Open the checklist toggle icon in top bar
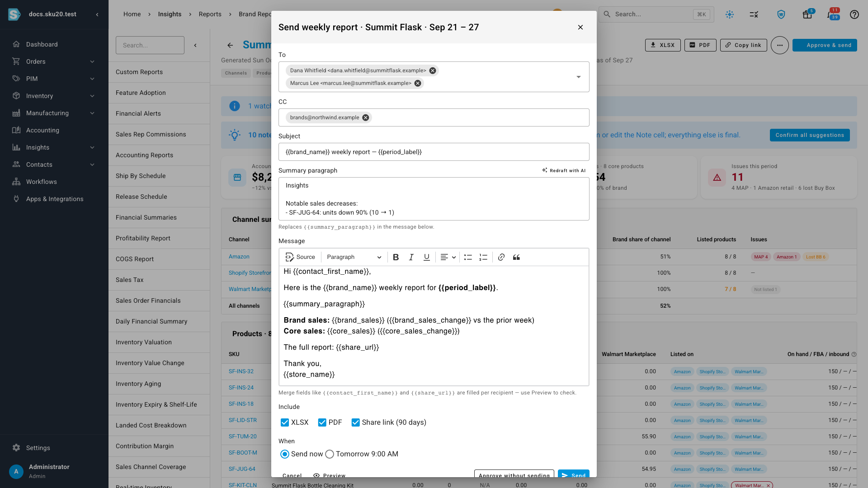Image resolution: width=868 pixels, height=488 pixels. pos(754,14)
